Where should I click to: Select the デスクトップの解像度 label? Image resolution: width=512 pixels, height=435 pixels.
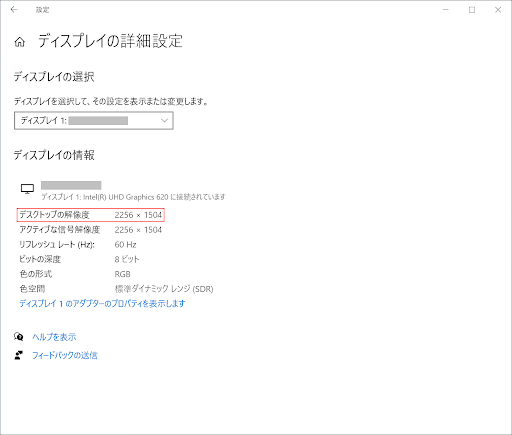[54, 215]
